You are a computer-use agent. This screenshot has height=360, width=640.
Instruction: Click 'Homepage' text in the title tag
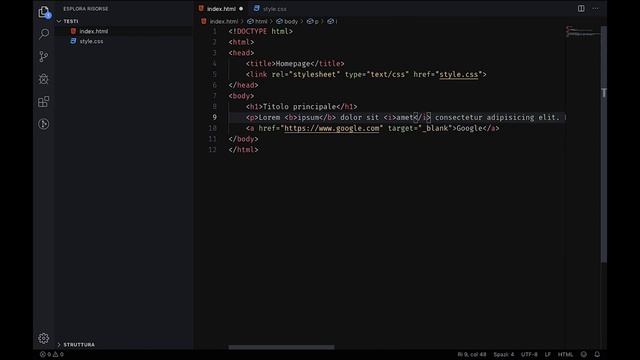point(293,64)
